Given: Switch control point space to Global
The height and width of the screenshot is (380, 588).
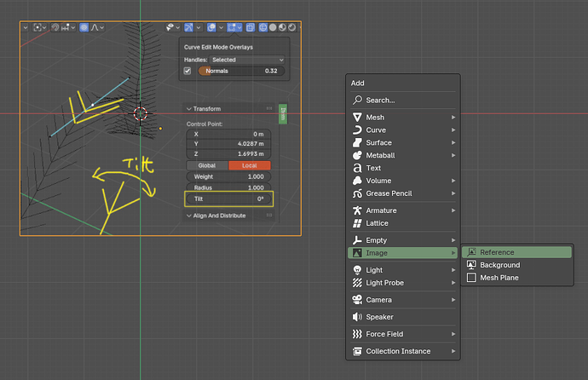Looking at the screenshot, I should click(207, 165).
